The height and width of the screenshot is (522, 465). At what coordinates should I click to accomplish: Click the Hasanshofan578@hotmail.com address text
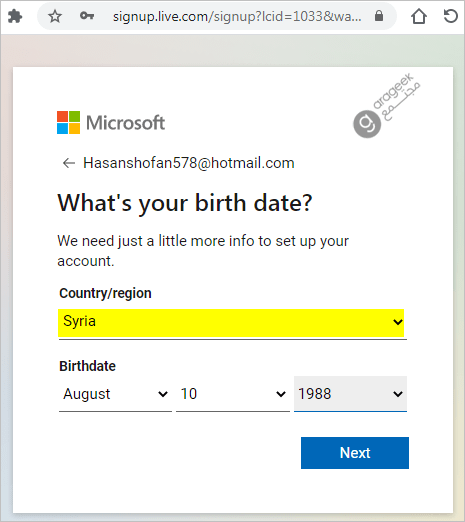[x=189, y=163]
